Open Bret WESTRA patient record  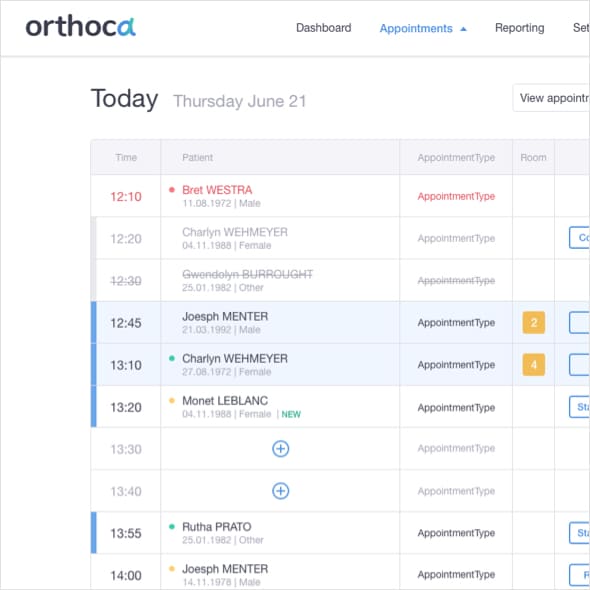(x=217, y=190)
